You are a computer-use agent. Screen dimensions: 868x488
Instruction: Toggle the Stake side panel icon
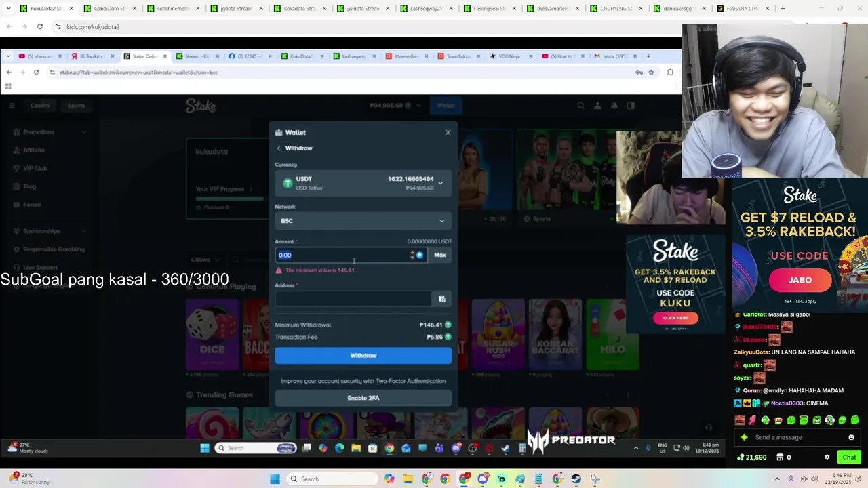pos(631,106)
